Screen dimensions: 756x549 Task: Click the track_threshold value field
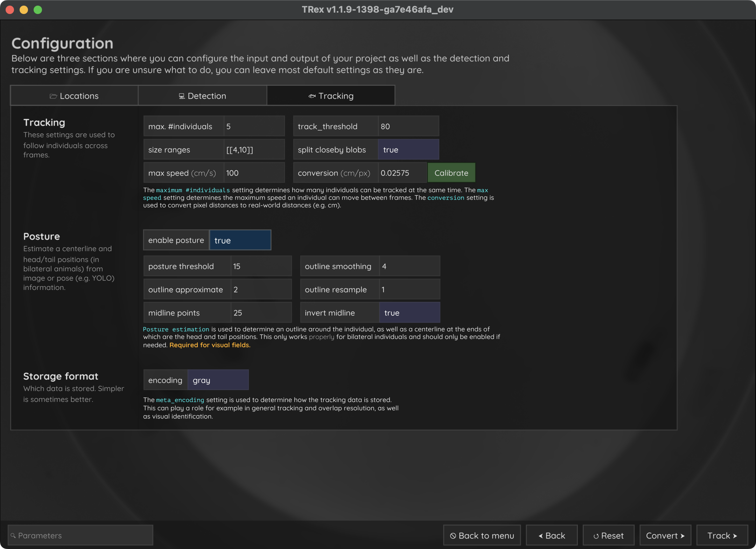[408, 126]
